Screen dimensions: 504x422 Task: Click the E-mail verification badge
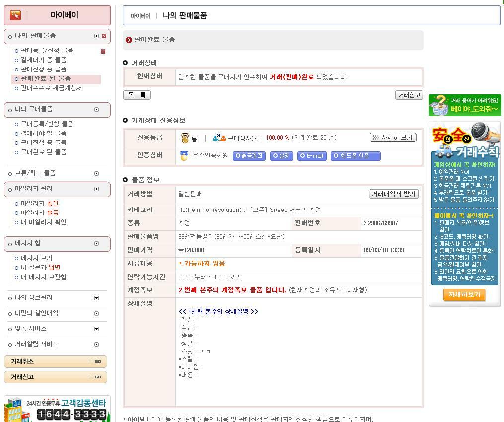312,155
